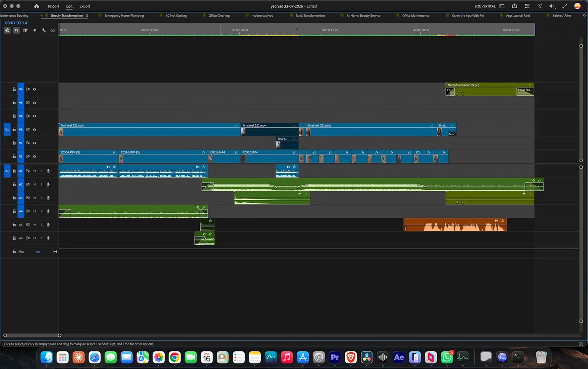Click the Quick Export share icon
The image size is (588, 369).
514,6
